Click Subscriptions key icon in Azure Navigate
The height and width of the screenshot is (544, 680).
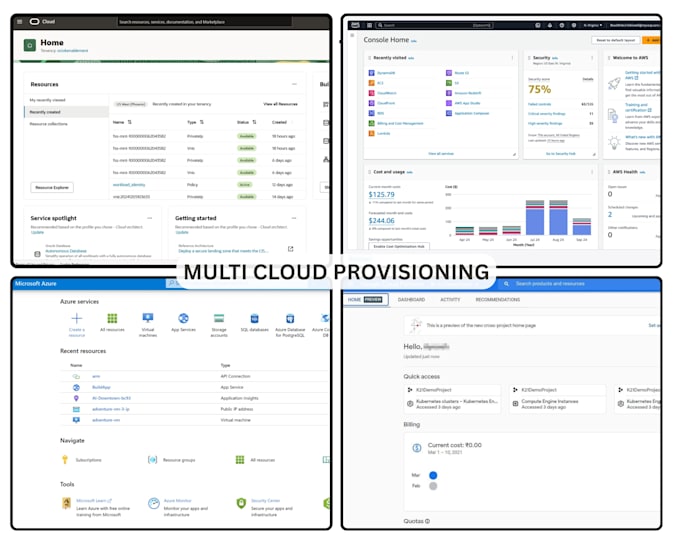(65, 459)
